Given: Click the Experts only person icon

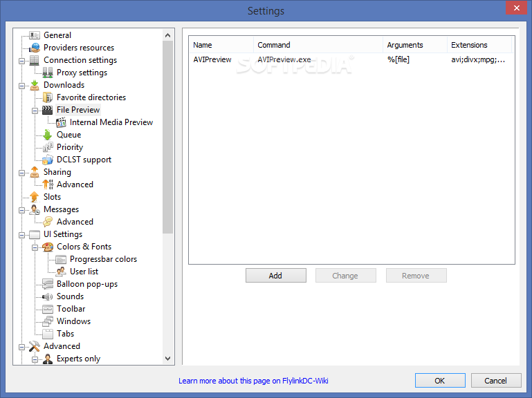Looking at the screenshot, I should 48,359.
